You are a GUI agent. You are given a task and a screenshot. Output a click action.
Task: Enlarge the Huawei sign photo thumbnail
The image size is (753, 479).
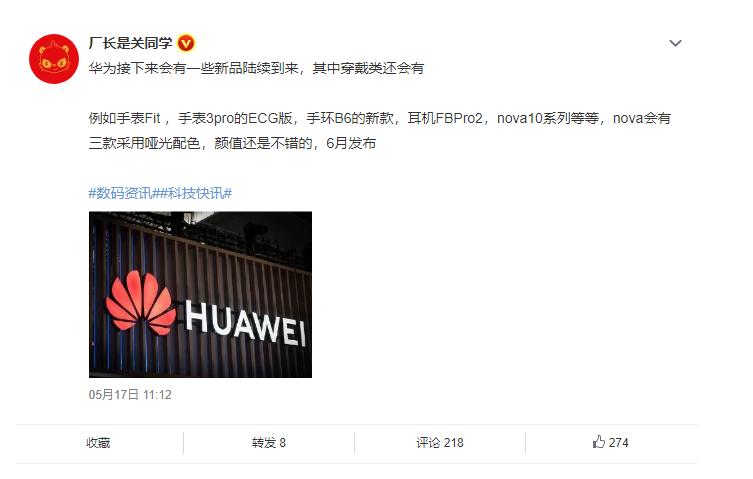pos(200,295)
